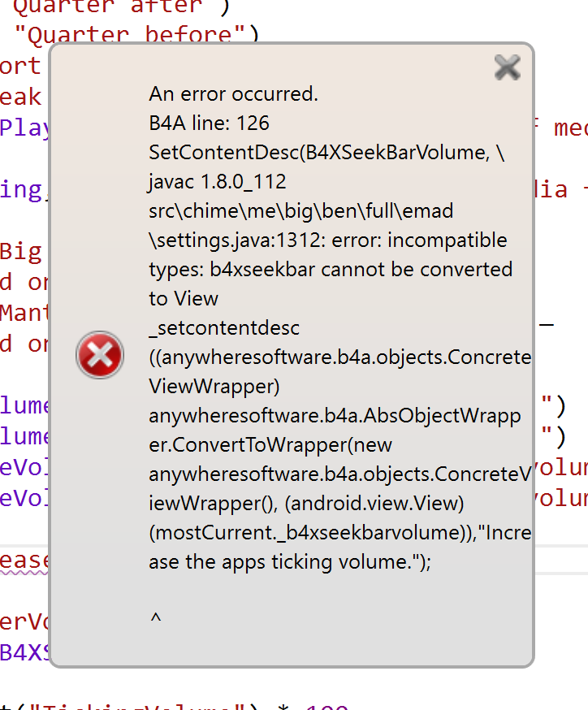Click the settings.java:1312 error line
Viewport: 588px width, 710px height.
tap(328, 240)
